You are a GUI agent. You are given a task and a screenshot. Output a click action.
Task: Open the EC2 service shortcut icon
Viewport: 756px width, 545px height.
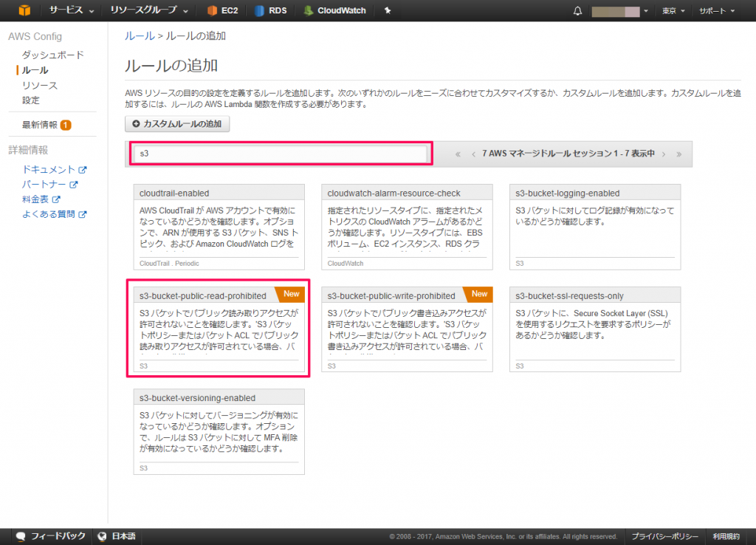pyautogui.click(x=212, y=10)
